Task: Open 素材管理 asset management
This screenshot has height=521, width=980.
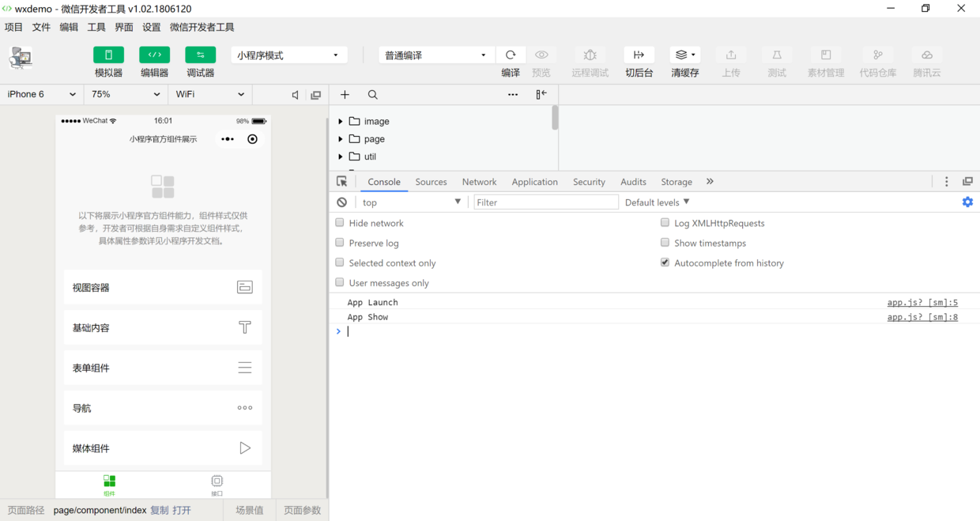Action: (x=826, y=55)
